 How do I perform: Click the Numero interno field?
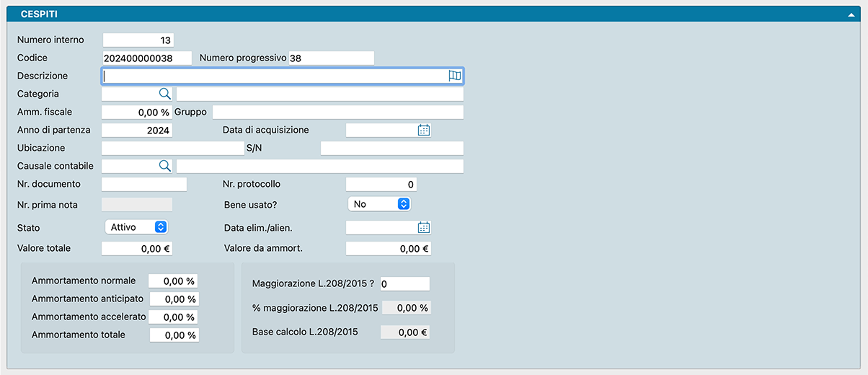[138, 40]
